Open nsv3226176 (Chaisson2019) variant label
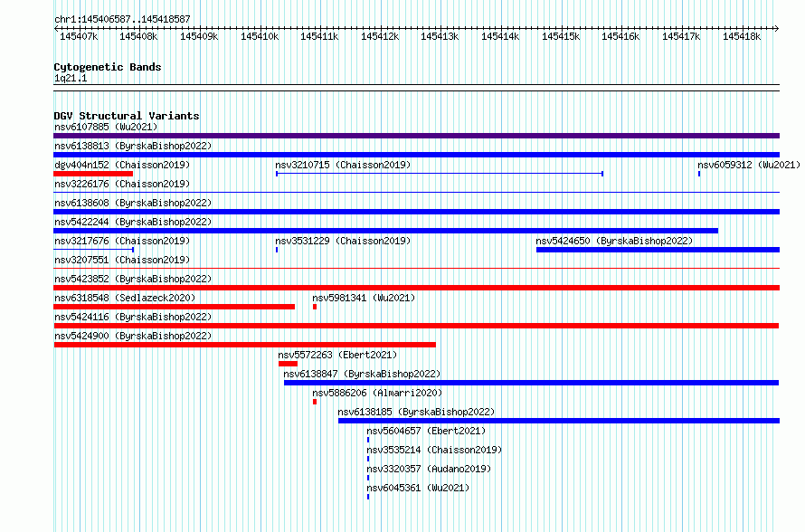Image resolution: width=805 pixels, height=532 pixels. (x=122, y=184)
